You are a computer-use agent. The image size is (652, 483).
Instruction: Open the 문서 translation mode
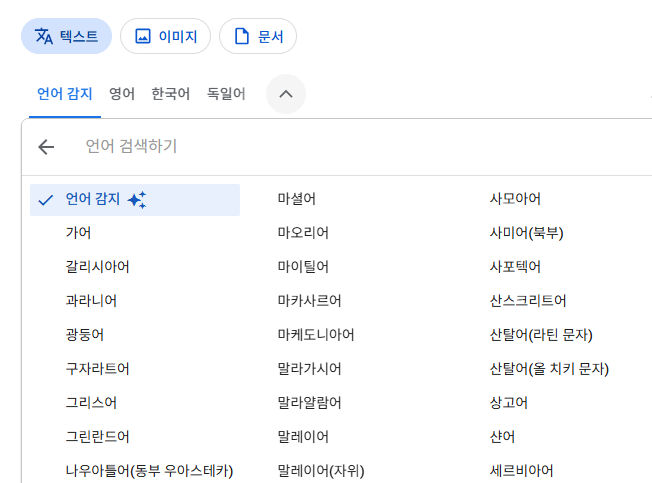[258, 36]
